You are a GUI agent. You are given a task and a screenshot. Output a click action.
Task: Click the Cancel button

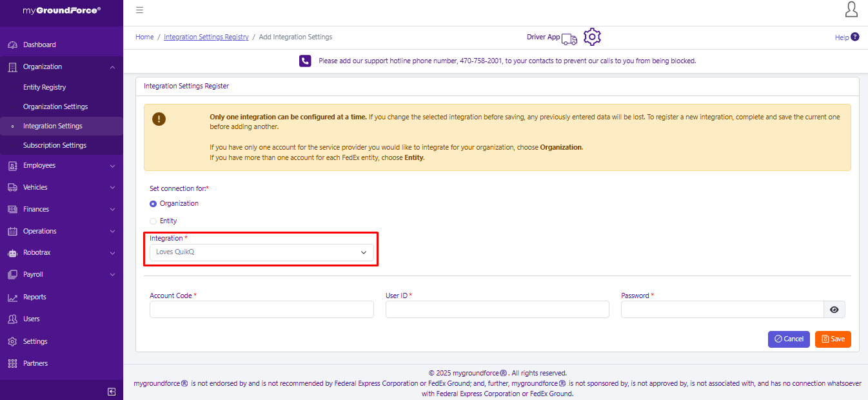(789, 339)
